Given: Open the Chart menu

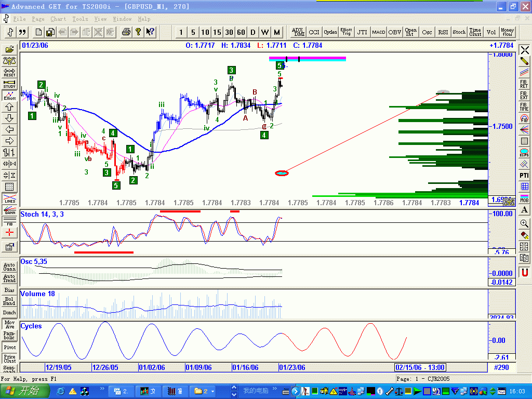Looking at the screenshot, I should 58,19.
